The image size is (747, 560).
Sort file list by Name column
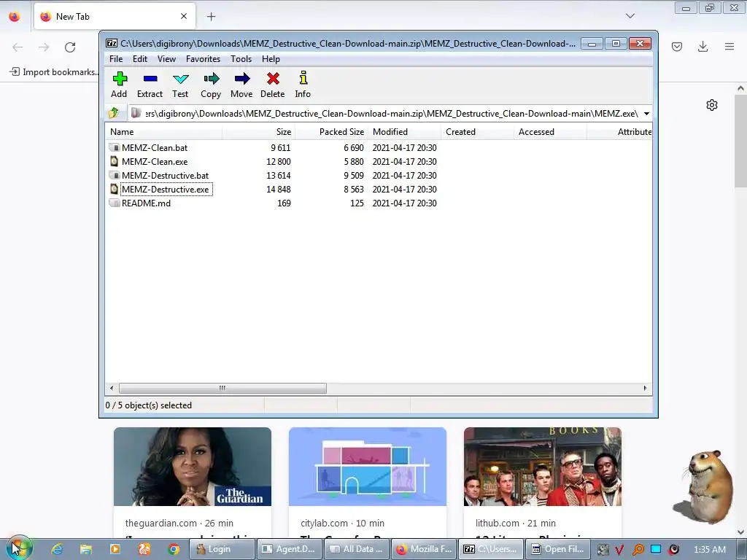163,132
